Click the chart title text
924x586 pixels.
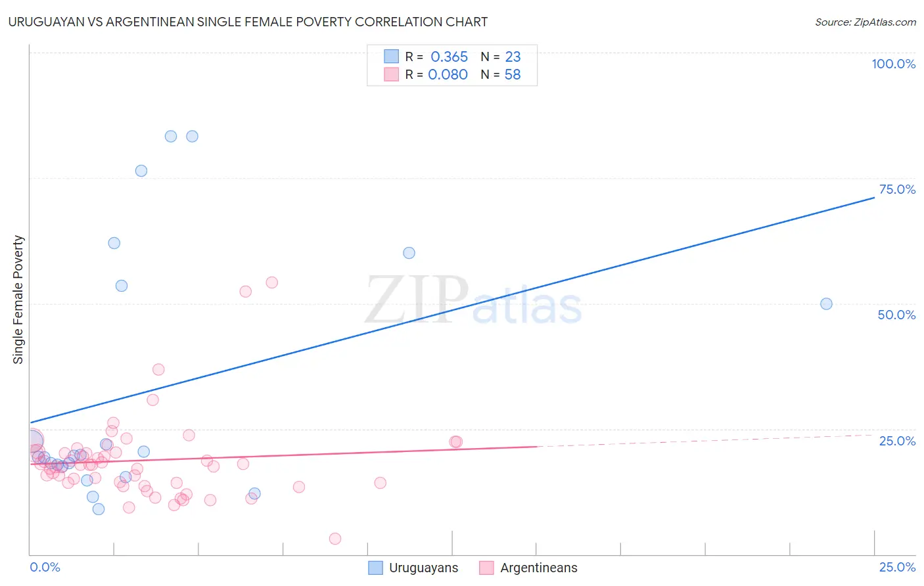[248, 22]
